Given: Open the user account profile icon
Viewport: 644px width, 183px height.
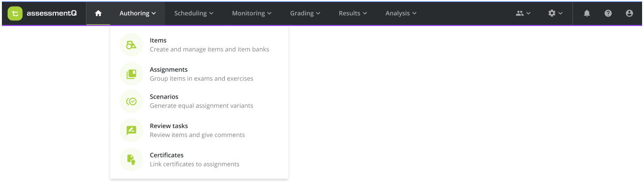Looking at the screenshot, I should pos(629,13).
